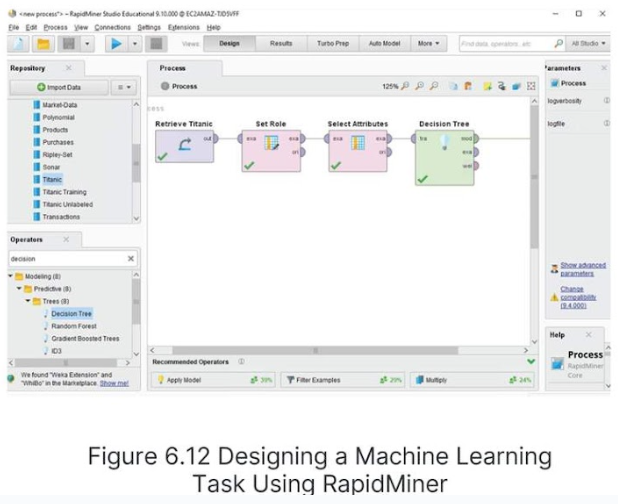Image resolution: width=618 pixels, height=504 pixels.
Task: Open the Extensions menu
Action: tap(184, 28)
